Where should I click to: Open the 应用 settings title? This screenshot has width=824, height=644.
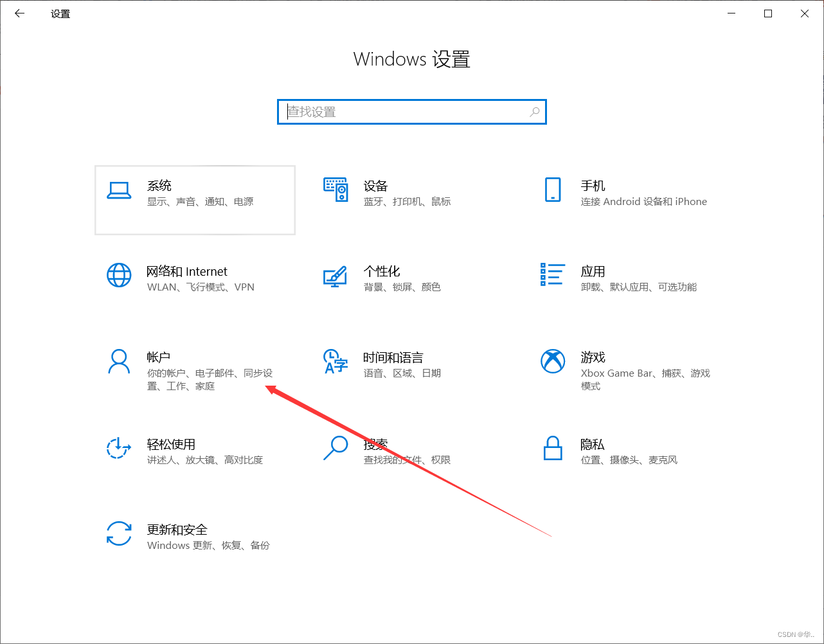tap(593, 271)
